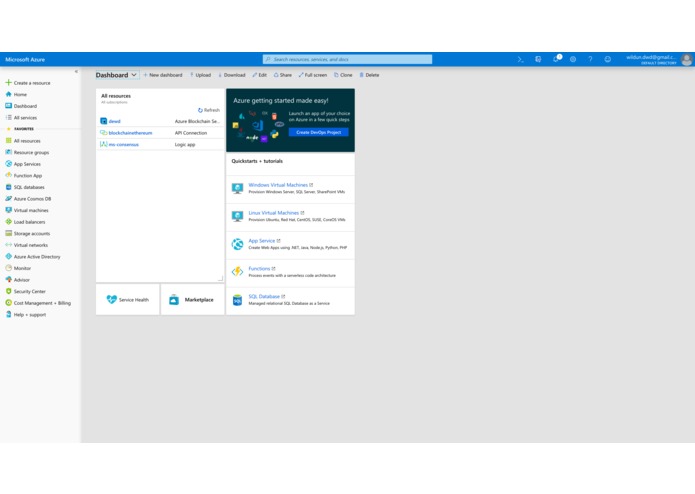
Task: Open the App Service quickstart link
Action: [262, 241]
